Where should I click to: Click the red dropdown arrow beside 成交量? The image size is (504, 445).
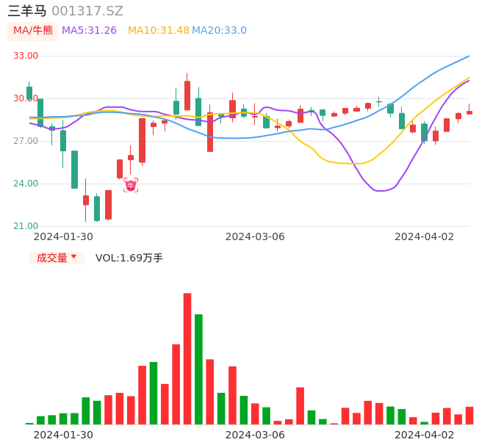[x=73, y=257]
